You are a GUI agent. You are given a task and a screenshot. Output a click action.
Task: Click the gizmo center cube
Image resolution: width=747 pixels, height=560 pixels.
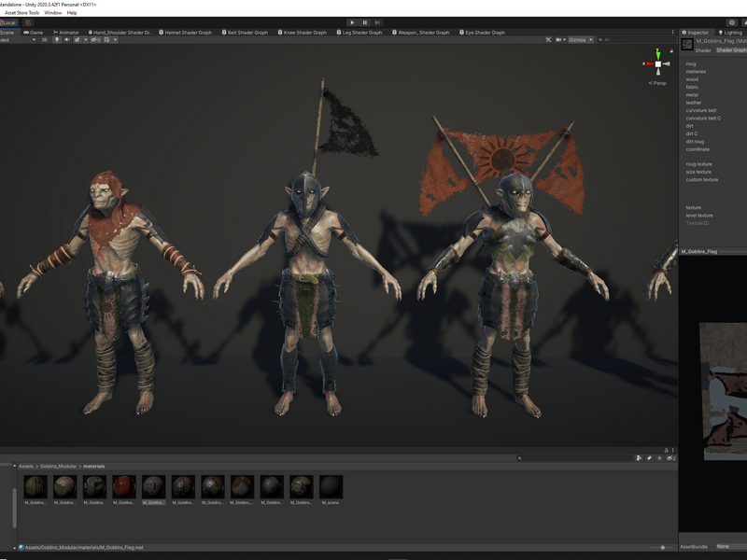(658, 63)
